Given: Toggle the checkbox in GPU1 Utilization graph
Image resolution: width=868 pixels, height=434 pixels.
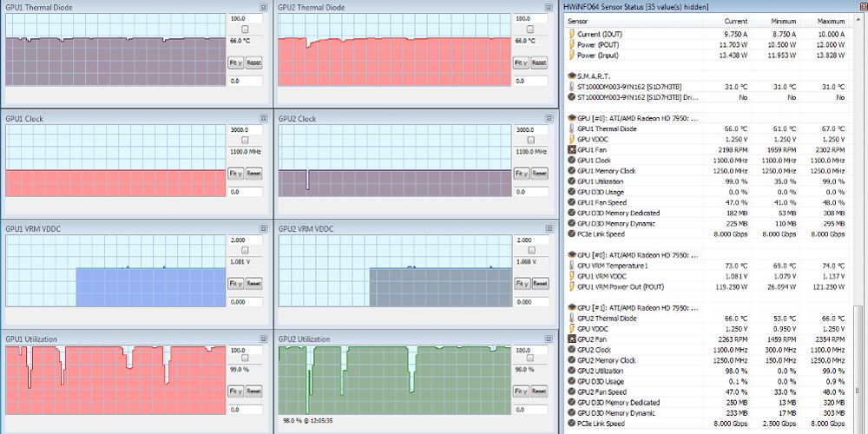Looking at the screenshot, I should point(246,360).
